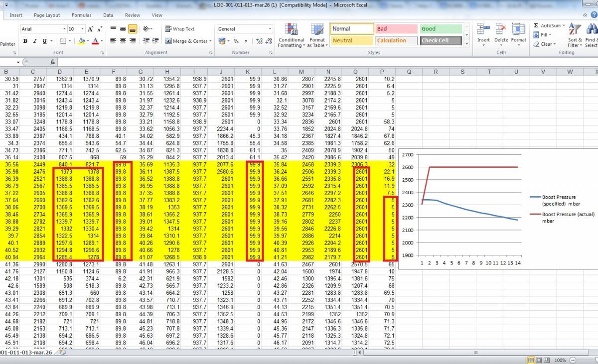Open the General number format dropdown
Viewport: 598px width, 364px height.
pos(270,29)
